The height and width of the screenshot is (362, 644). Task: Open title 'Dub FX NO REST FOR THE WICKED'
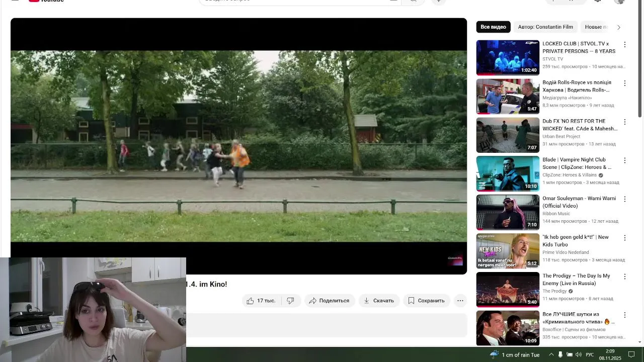(580, 125)
